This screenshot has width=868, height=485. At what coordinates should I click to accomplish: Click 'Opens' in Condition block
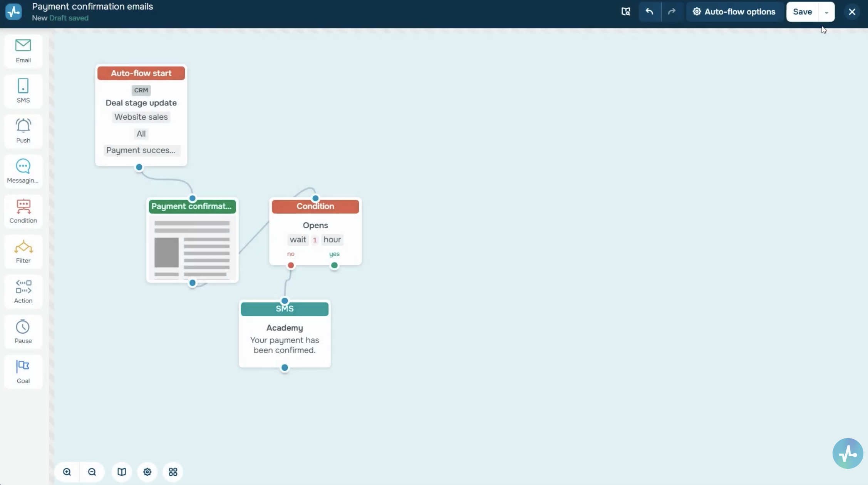[315, 226]
